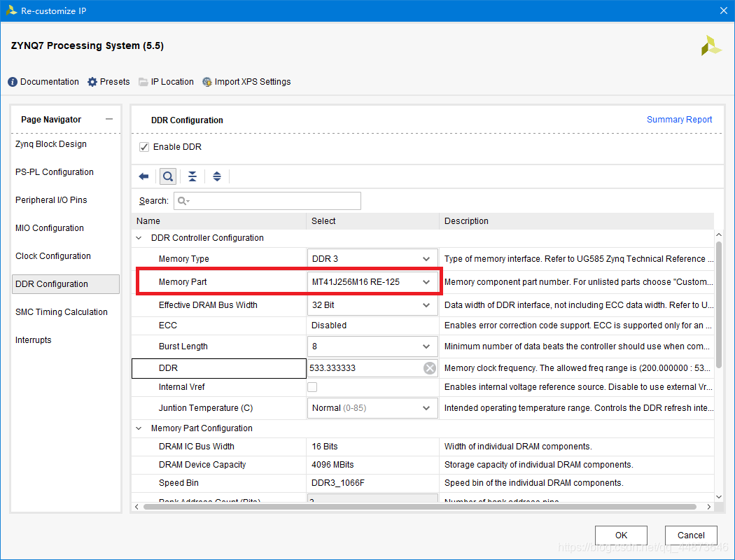Open the Juntion Temperature dropdown
The width and height of the screenshot is (735, 560).
point(372,408)
